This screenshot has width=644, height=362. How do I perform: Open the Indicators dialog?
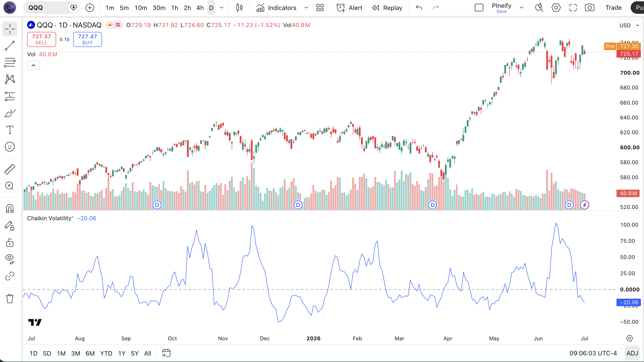277,8
